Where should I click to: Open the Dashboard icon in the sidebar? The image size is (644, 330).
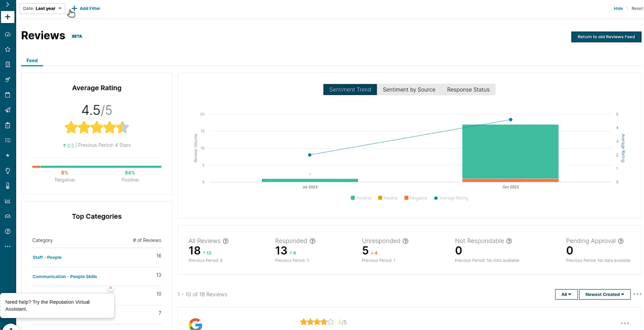[7, 34]
